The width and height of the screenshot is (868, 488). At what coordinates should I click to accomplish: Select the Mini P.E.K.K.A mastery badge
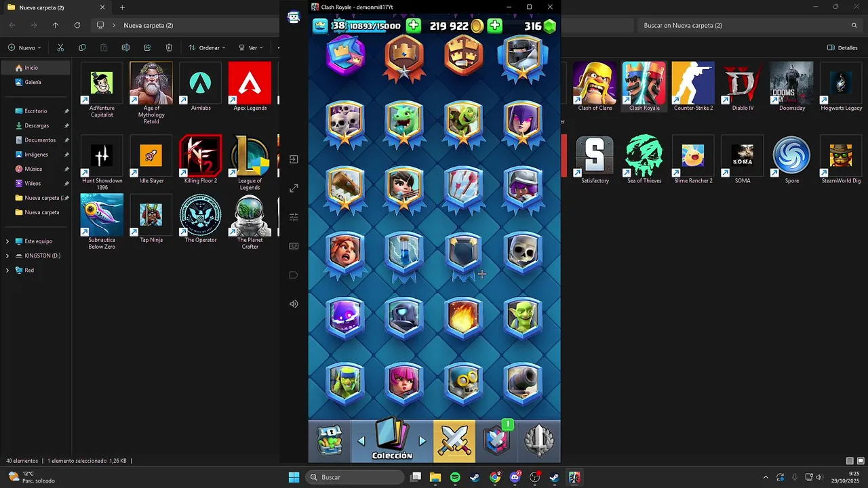[404, 319]
